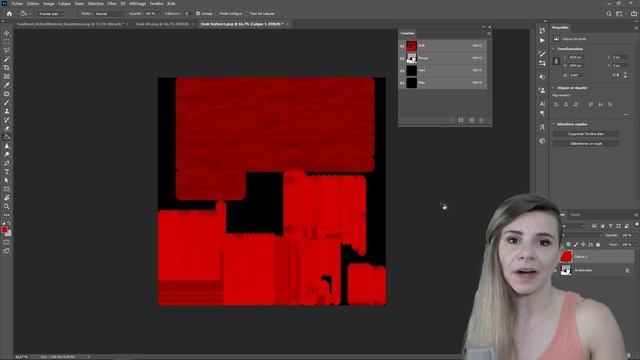Toggle the Pixels contigus checkbox

[217, 13]
